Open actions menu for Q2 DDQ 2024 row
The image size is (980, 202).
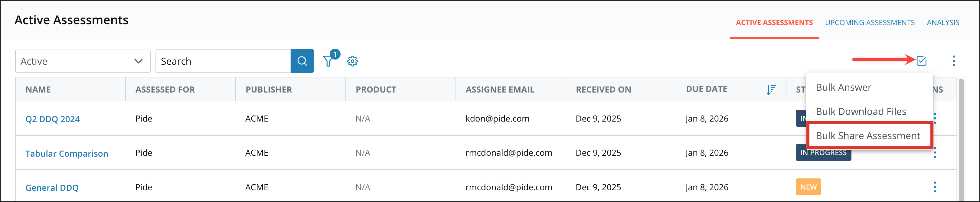(935, 118)
